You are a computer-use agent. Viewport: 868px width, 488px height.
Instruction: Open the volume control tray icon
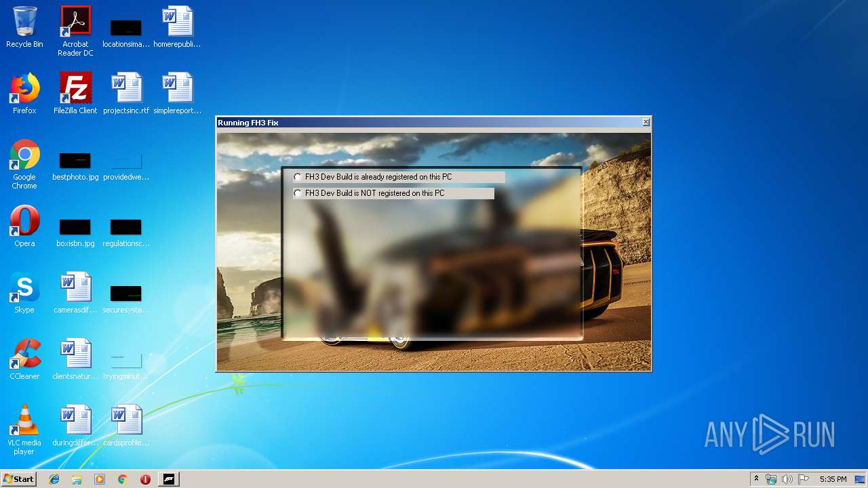(x=787, y=479)
